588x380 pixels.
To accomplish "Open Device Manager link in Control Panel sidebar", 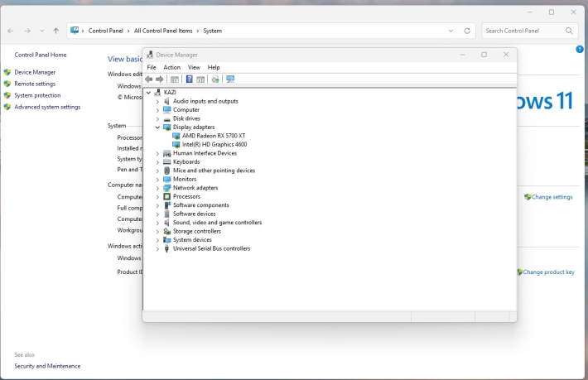I will click(35, 72).
